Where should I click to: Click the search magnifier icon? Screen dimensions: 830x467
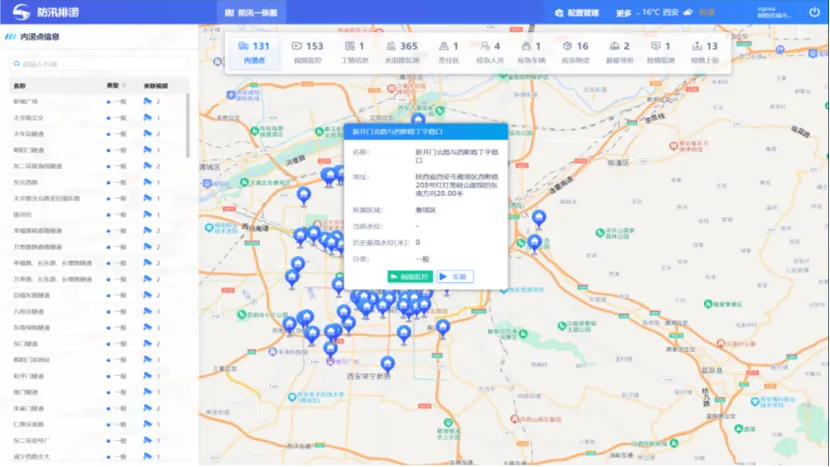(x=17, y=64)
